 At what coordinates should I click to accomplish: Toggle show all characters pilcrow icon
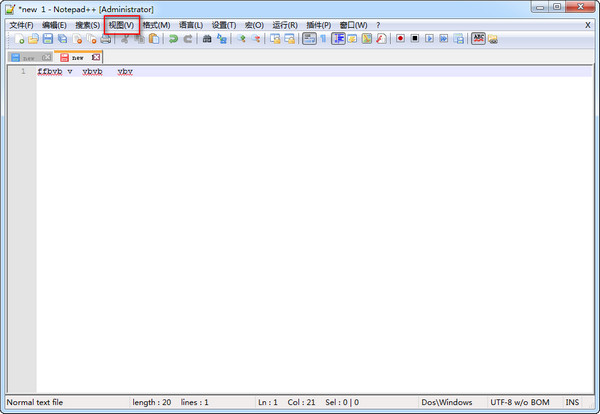[323, 39]
